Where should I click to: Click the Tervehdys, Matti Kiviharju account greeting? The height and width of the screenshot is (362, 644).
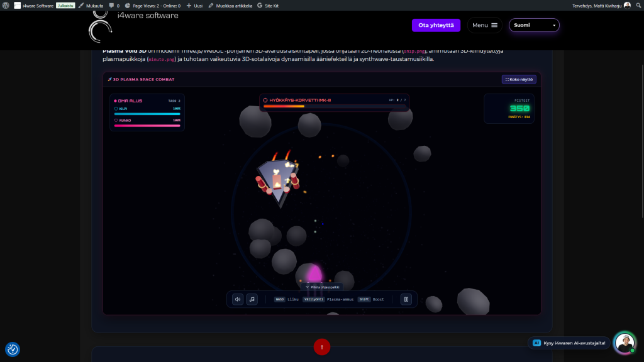point(597,6)
